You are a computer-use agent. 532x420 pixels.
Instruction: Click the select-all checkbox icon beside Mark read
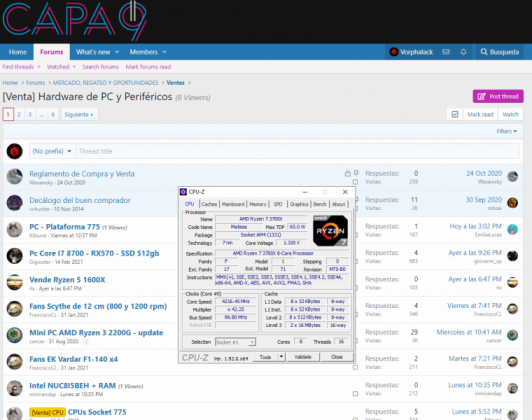point(455,114)
